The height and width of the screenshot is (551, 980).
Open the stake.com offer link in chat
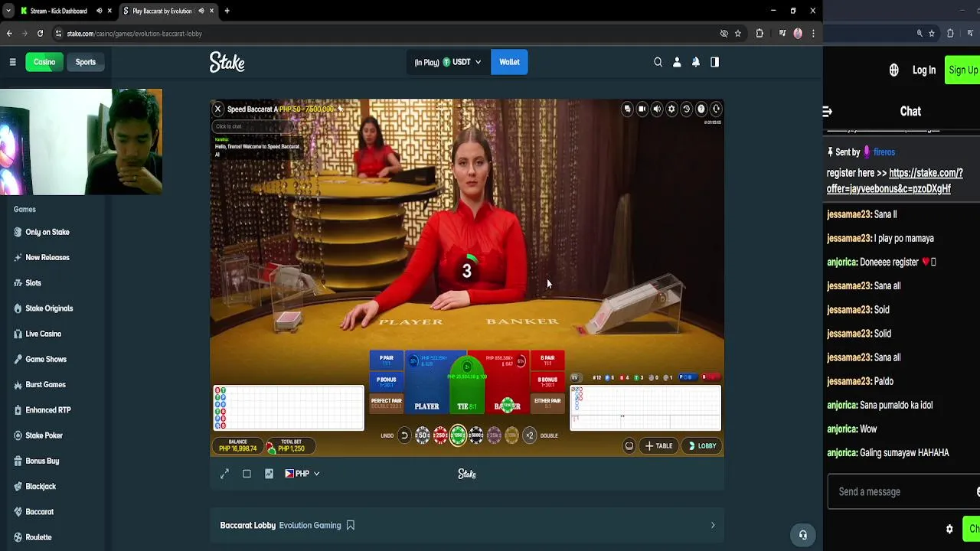click(894, 181)
